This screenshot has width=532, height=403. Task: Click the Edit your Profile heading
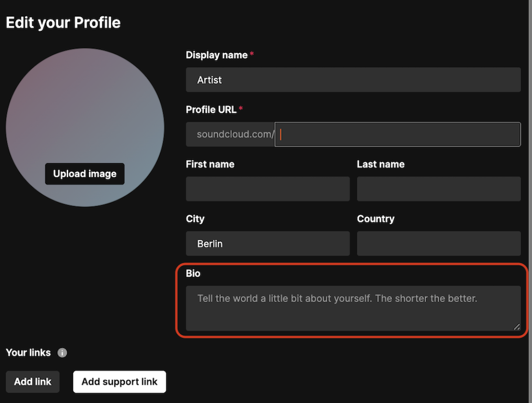(x=62, y=22)
